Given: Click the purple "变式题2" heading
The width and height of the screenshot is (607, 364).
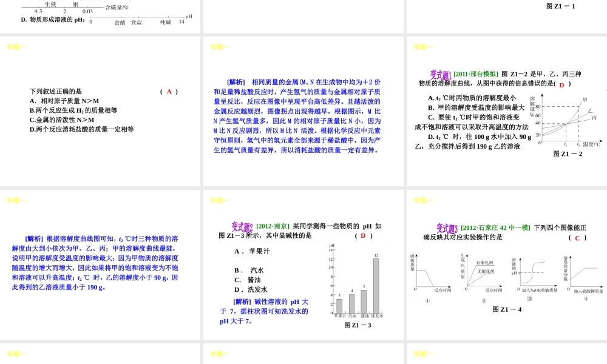Looking at the screenshot, I should pos(242,227).
